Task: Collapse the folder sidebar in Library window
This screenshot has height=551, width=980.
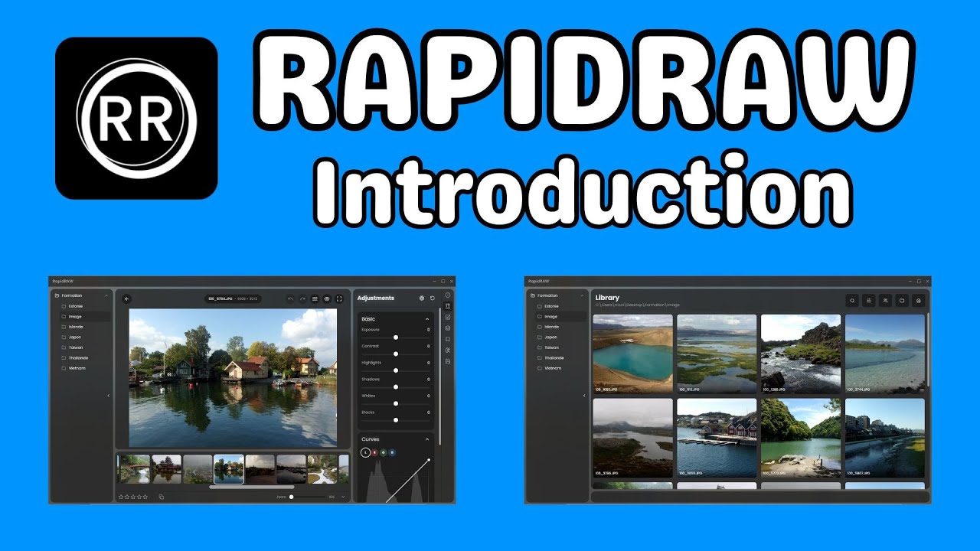Action: (584, 396)
